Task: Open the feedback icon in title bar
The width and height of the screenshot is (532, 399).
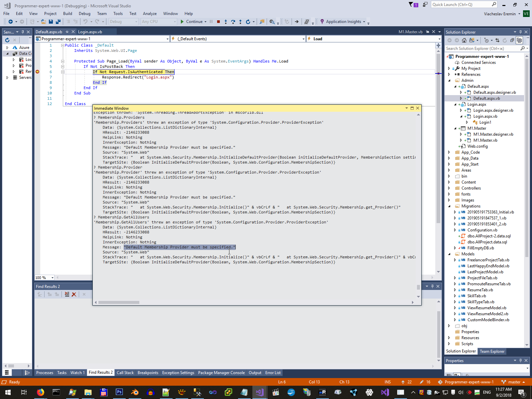Action: (x=425, y=5)
